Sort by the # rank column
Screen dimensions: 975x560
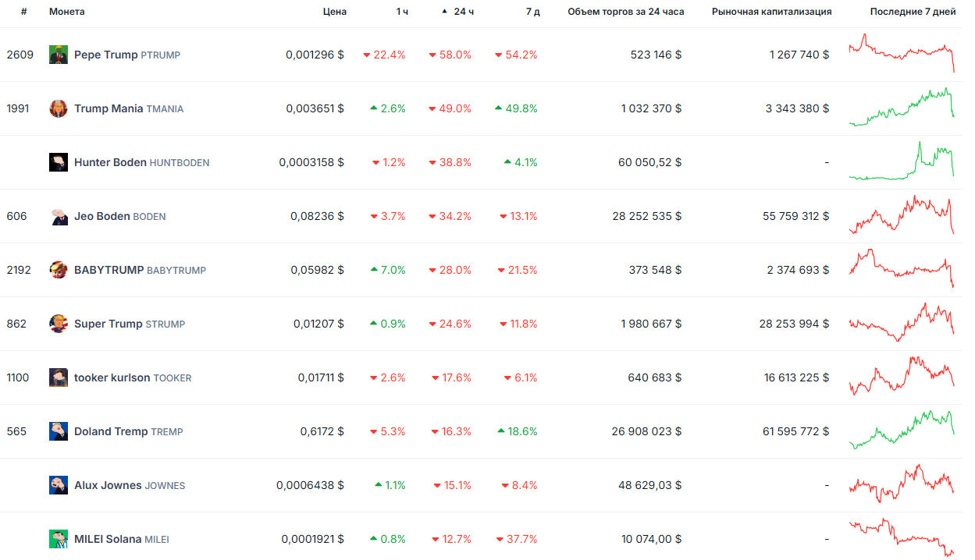(24, 12)
